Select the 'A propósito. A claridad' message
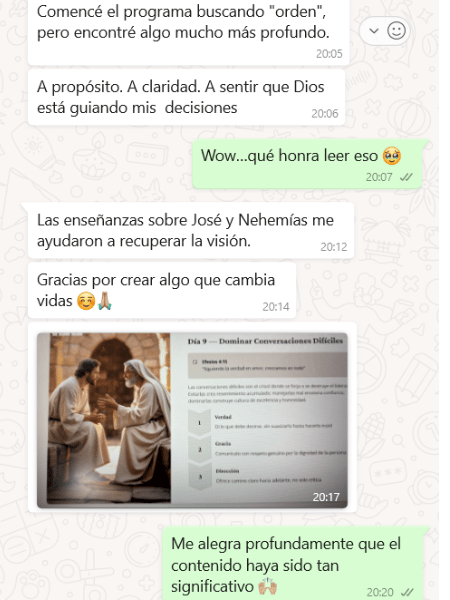 (x=186, y=97)
